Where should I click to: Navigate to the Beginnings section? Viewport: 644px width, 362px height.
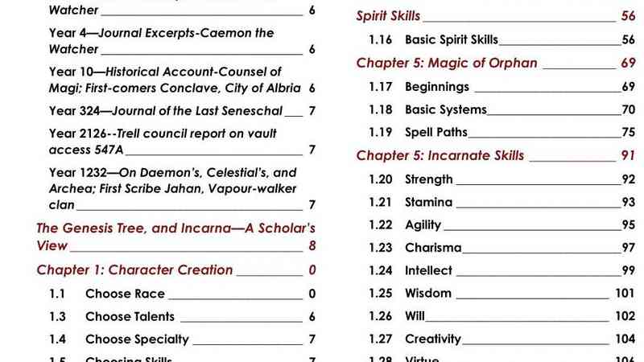click(x=436, y=86)
